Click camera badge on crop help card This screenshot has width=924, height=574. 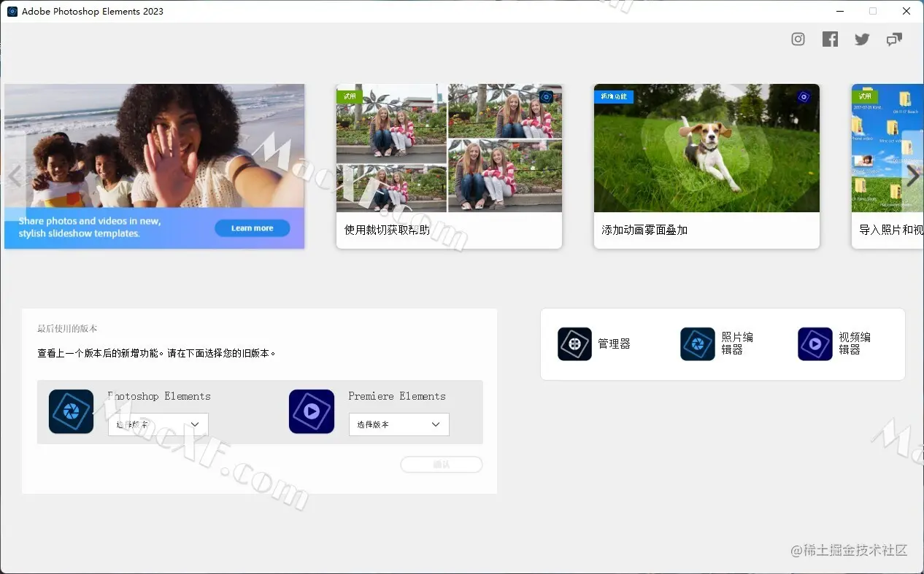click(546, 96)
